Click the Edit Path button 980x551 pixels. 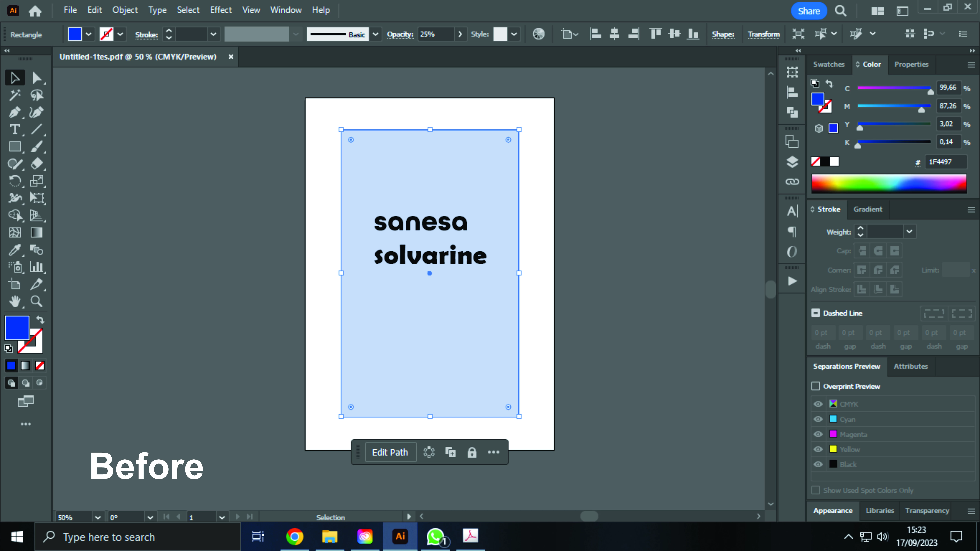click(x=390, y=452)
